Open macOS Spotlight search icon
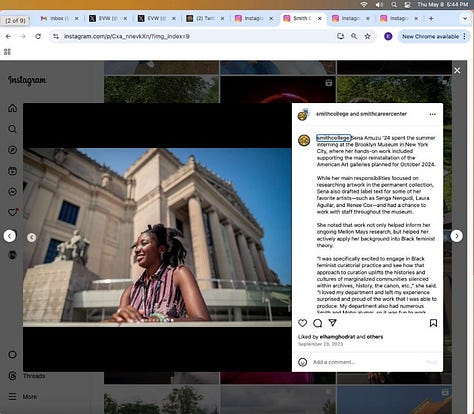This screenshot has width=474, height=414. (x=394, y=4)
